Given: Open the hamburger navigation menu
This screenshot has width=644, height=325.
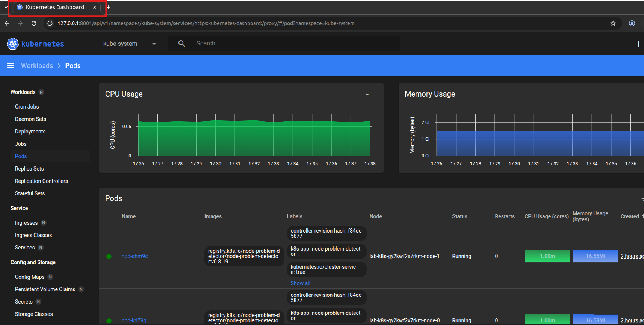Looking at the screenshot, I should 11,66.
